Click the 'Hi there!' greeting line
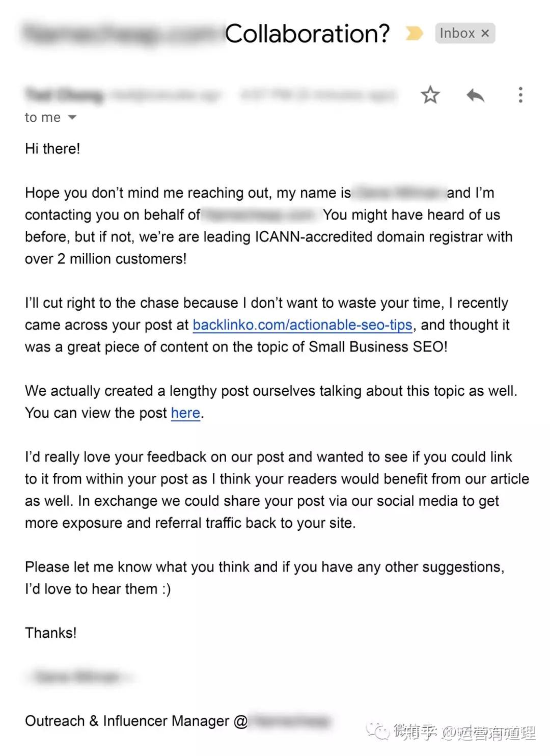 click(x=52, y=149)
